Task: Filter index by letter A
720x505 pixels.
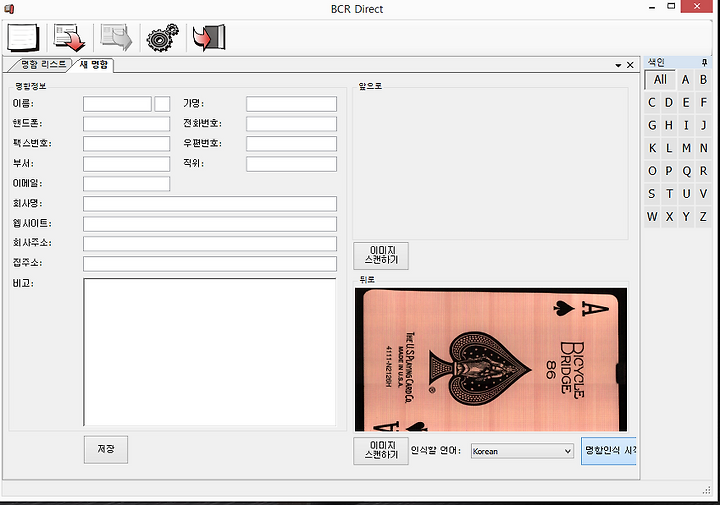Action: (686, 80)
